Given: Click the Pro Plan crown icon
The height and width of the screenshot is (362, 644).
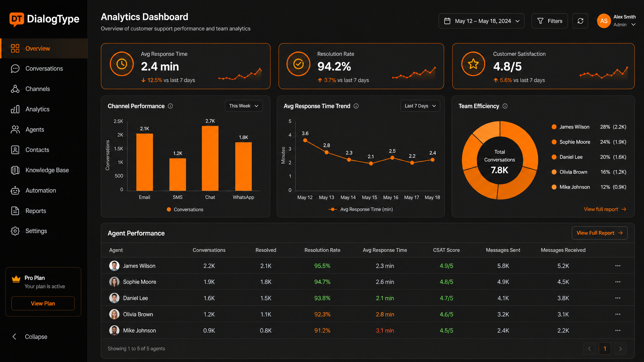Looking at the screenshot, I should [x=16, y=279].
